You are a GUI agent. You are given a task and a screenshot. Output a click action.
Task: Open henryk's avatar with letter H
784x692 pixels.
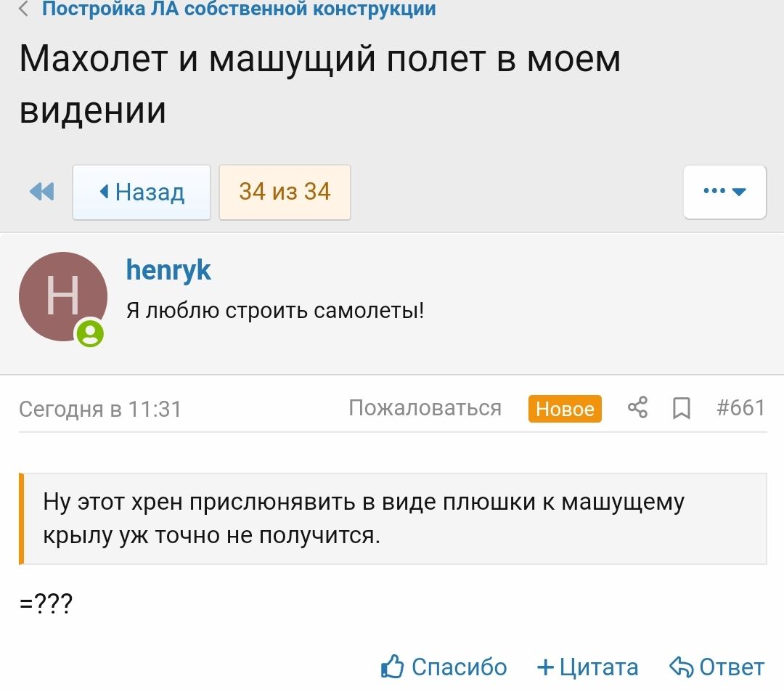(63, 296)
